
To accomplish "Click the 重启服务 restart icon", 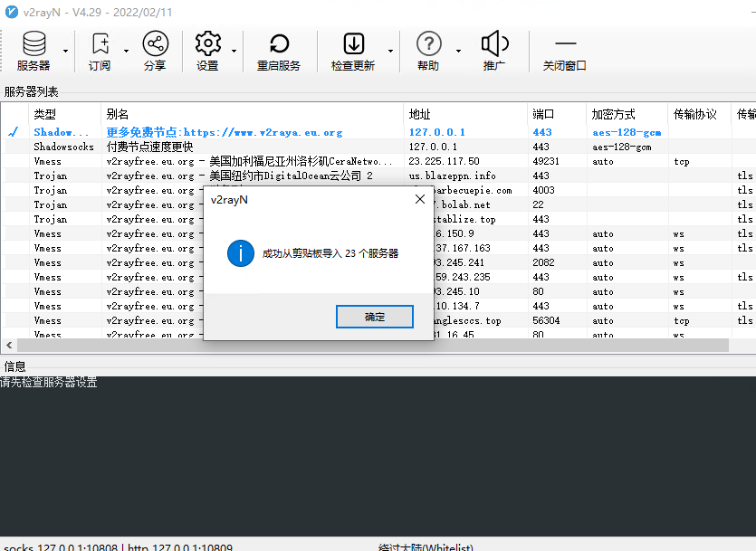I will click(279, 43).
